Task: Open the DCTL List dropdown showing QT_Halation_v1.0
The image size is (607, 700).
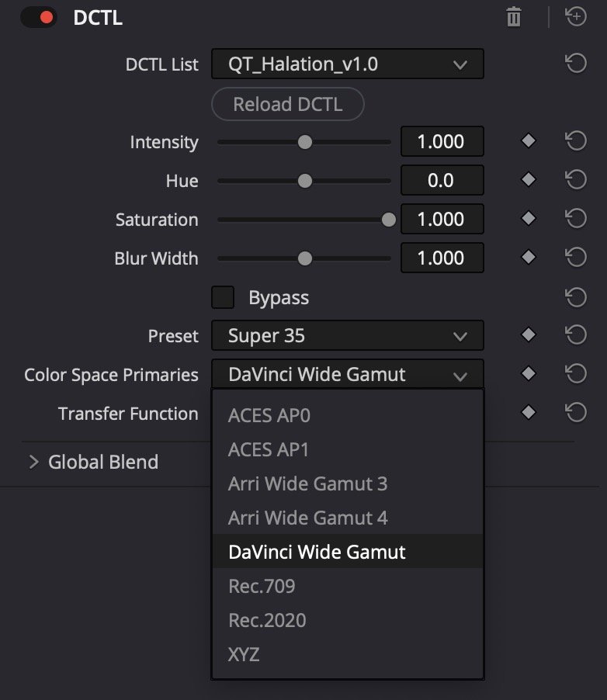Action: [348, 64]
